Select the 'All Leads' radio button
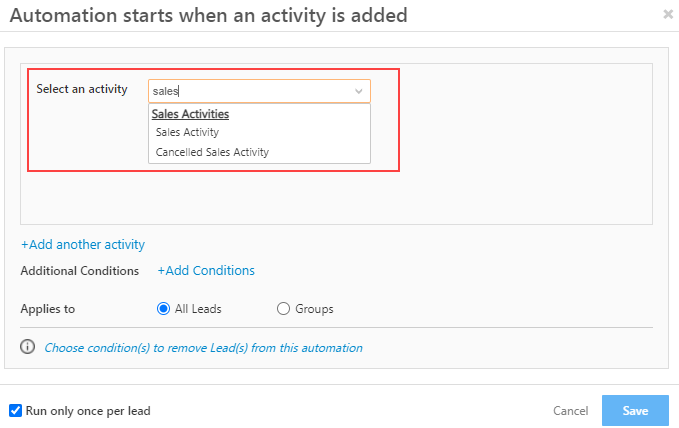The image size is (679, 428). [163, 309]
